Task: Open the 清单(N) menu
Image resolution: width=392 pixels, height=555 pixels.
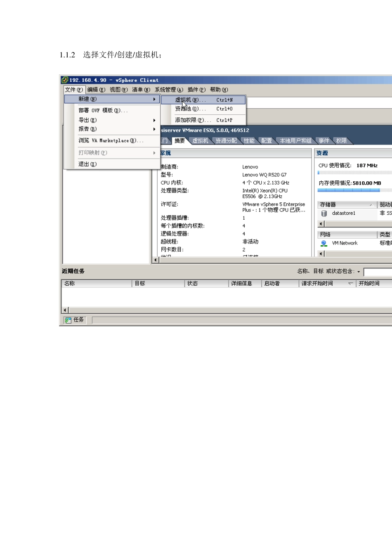Action: coord(141,90)
